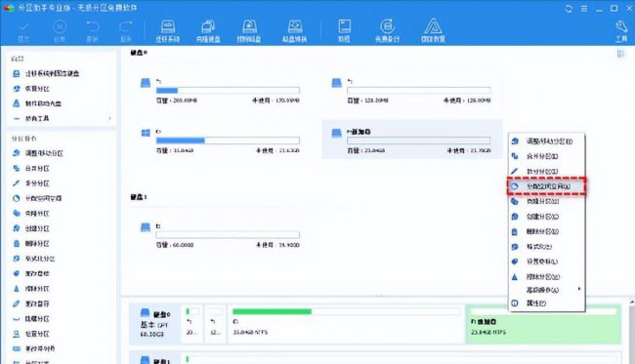This screenshot has width=635, height=364.
Task: Expand context menu 高级操作 submenu
Action: point(546,290)
